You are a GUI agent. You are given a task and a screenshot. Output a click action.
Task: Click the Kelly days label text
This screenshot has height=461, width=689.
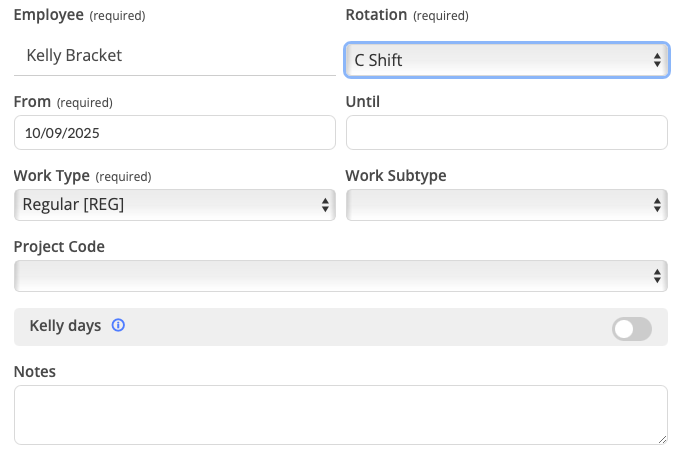click(65, 326)
